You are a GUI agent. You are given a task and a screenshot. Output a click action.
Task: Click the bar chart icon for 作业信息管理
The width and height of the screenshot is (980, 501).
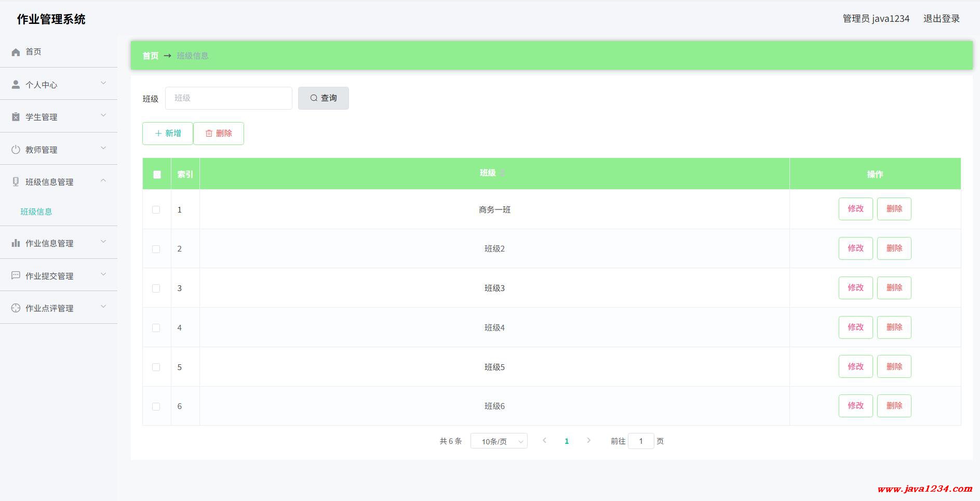(x=16, y=243)
